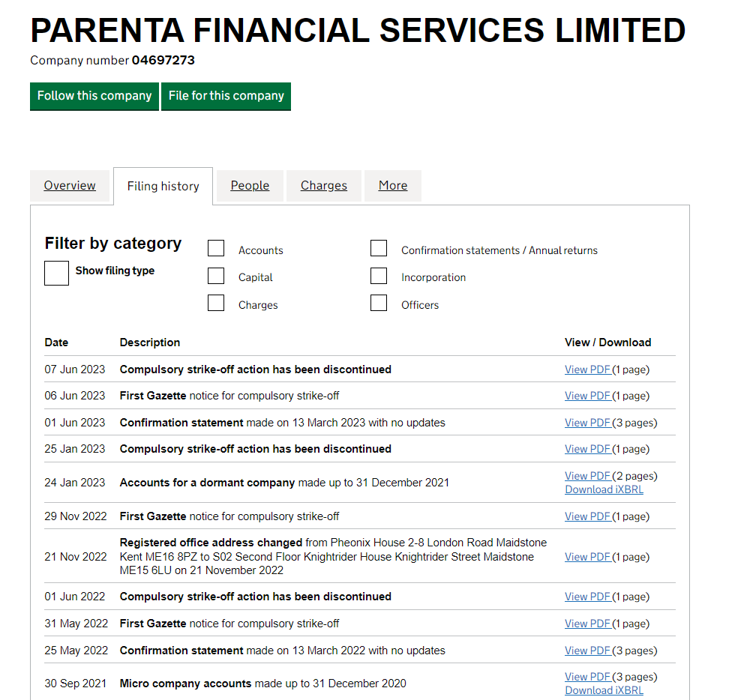This screenshot has height=700, width=735.
Task: Tick the Accounts filter checkbox
Action: pyautogui.click(x=216, y=248)
